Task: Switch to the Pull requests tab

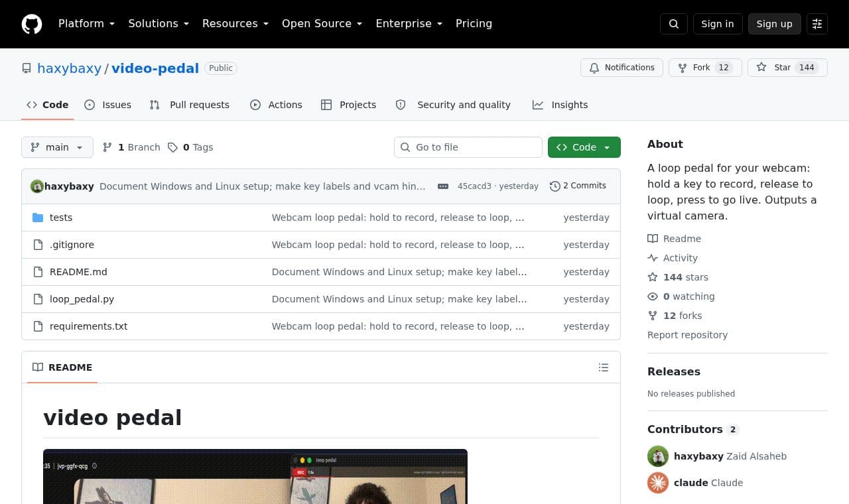Action: click(190, 105)
